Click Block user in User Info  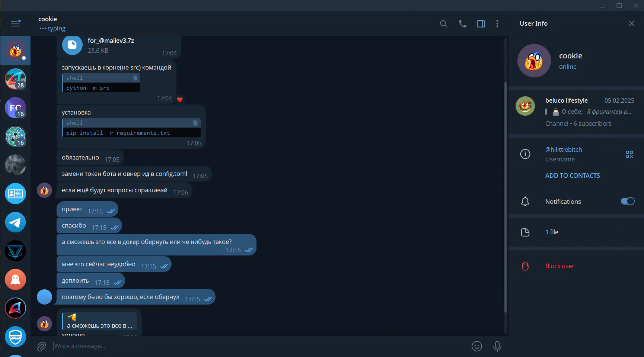559,266
